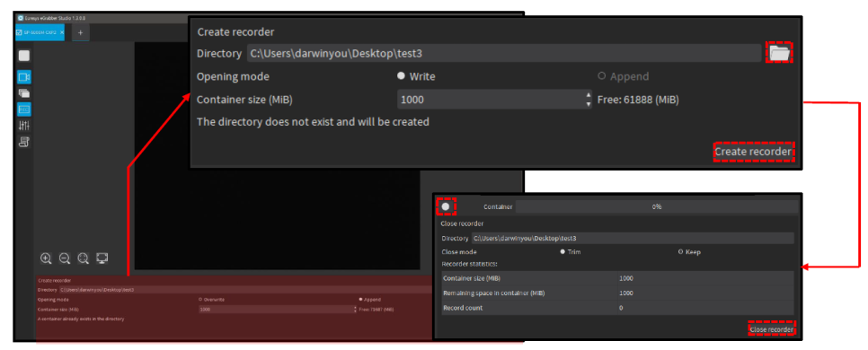The width and height of the screenshot is (868, 350).
Task: Open the sliders settings icon in sidebar
Action: 24,126
